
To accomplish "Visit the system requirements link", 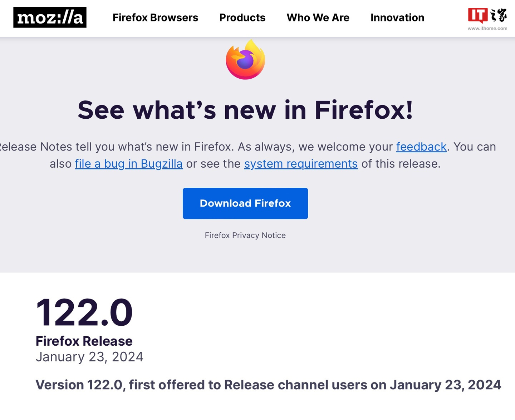I will click(x=301, y=164).
